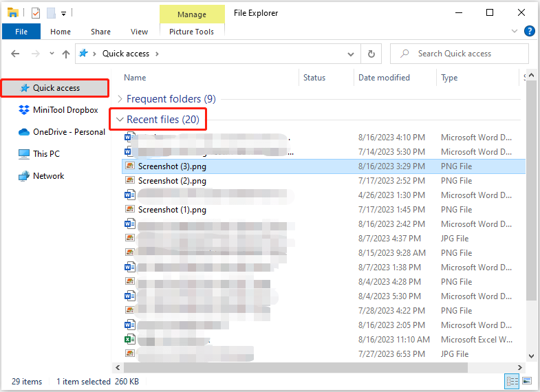Expand the Frequent folders (9) group
540x392 pixels.
pyautogui.click(x=120, y=99)
